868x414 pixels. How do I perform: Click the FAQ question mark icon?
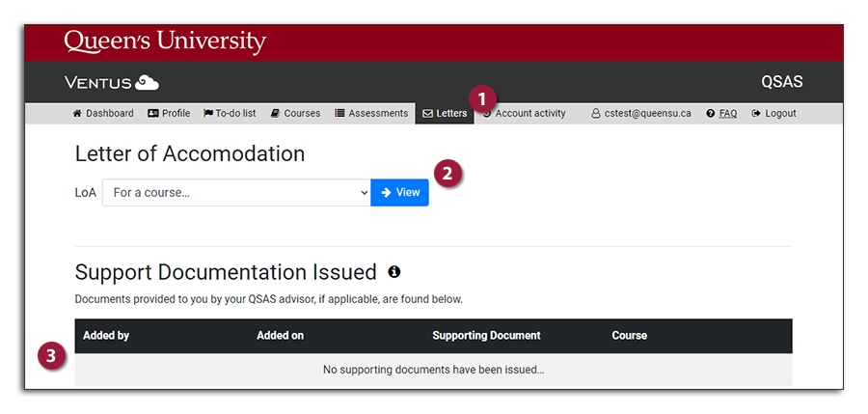(711, 114)
